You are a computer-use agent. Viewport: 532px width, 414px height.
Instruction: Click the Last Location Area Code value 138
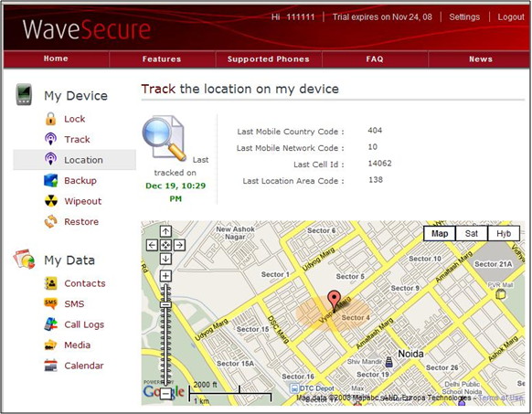[376, 179]
